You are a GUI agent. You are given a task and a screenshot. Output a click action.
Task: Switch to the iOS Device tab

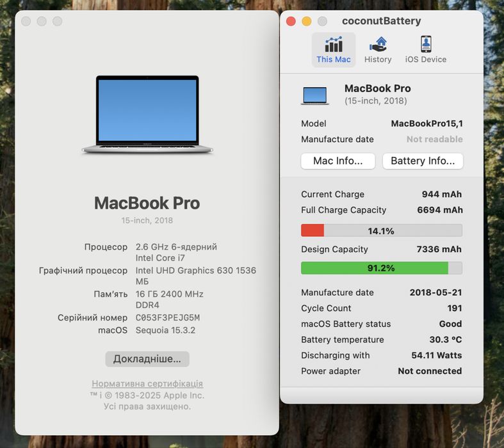(x=426, y=50)
